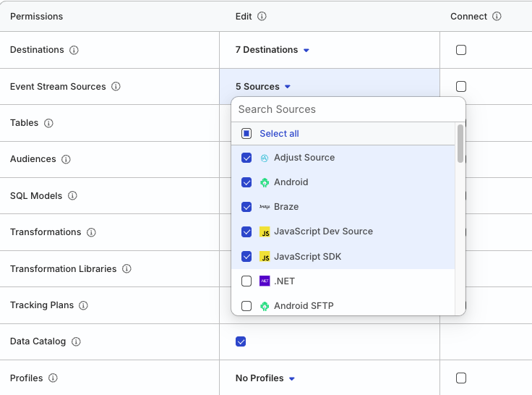The width and height of the screenshot is (532, 395).
Task: Select the Adjust Source label
Action: pyautogui.click(x=304, y=158)
